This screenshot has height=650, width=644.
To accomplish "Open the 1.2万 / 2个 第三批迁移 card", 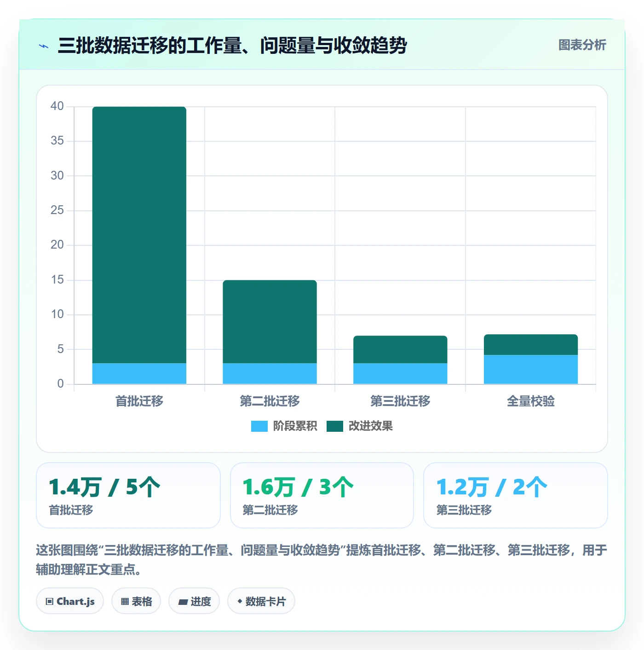I will tap(516, 495).
